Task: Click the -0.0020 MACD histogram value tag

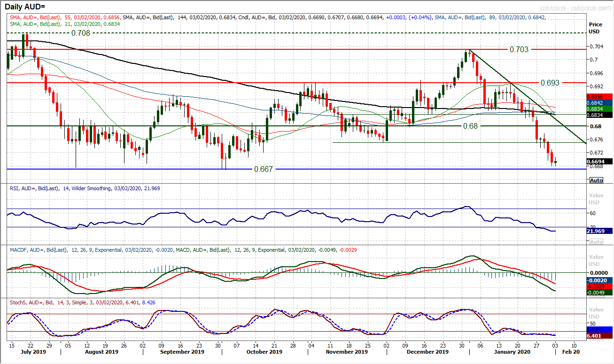Action: [x=600, y=279]
